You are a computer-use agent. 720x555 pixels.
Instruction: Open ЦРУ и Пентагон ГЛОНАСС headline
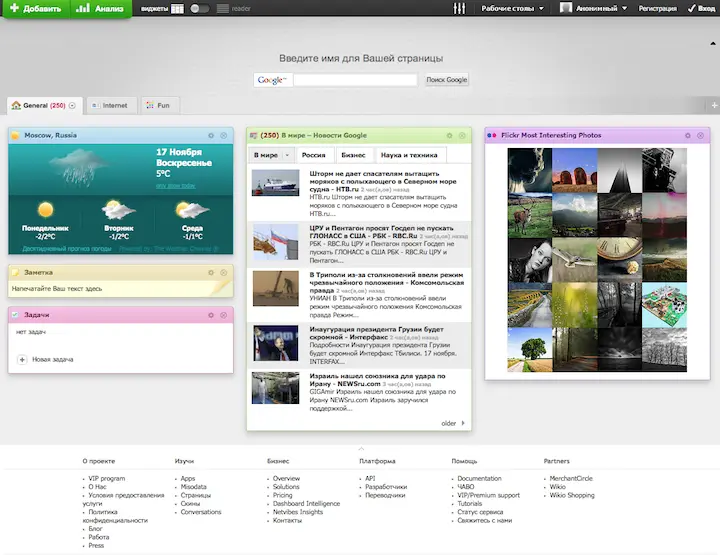pos(381,232)
